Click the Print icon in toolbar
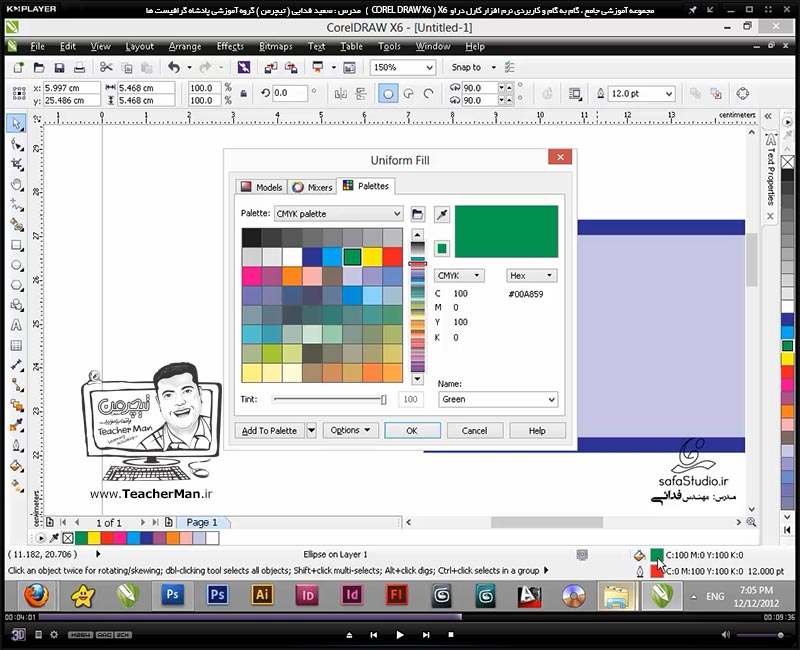Screen dimensions: 800x650 coord(80,67)
